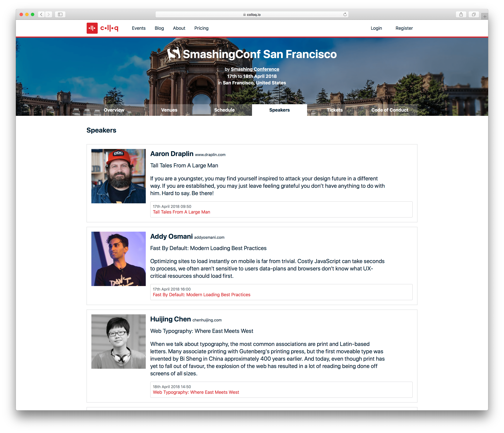
Task: Open a new tab with the plus button
Action: tap(485, 17)
